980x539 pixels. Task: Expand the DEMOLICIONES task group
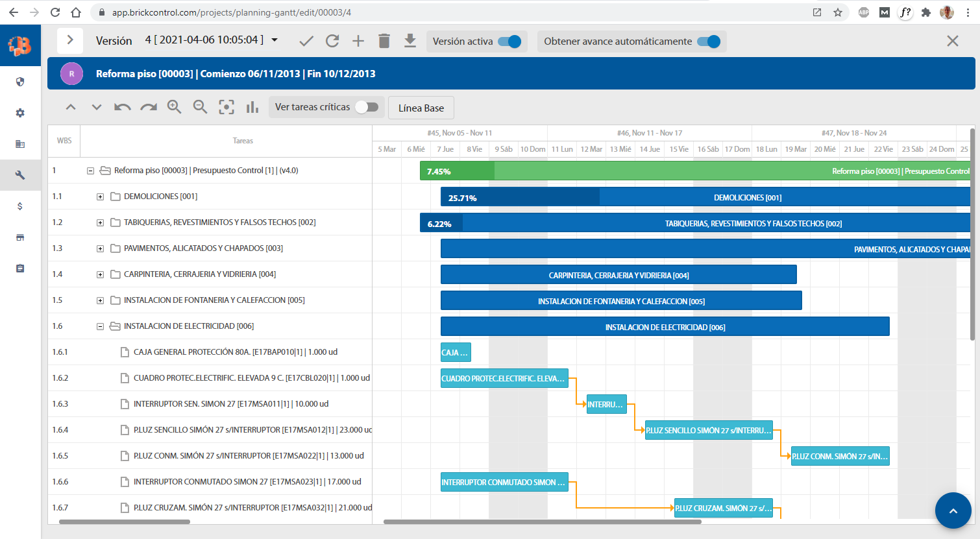[x=100, y=196]
